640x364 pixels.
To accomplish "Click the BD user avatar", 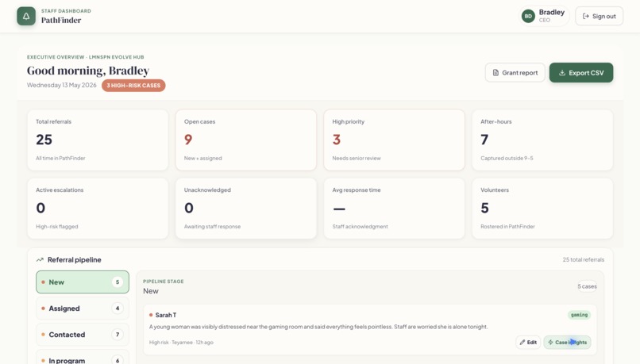I will (528, 17).
